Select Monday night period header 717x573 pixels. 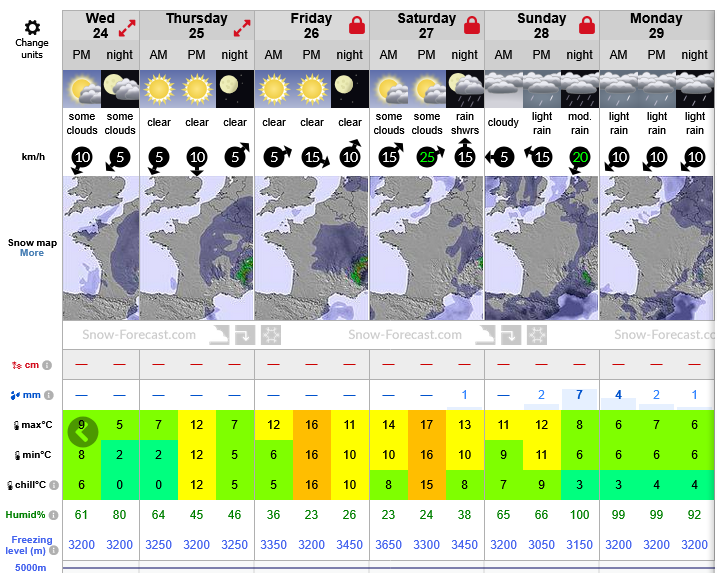pos(694,55)
